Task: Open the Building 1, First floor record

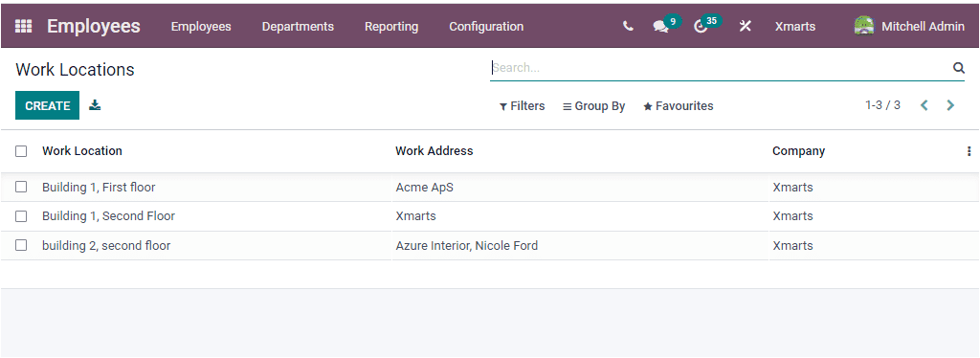Action: (99, 187)
